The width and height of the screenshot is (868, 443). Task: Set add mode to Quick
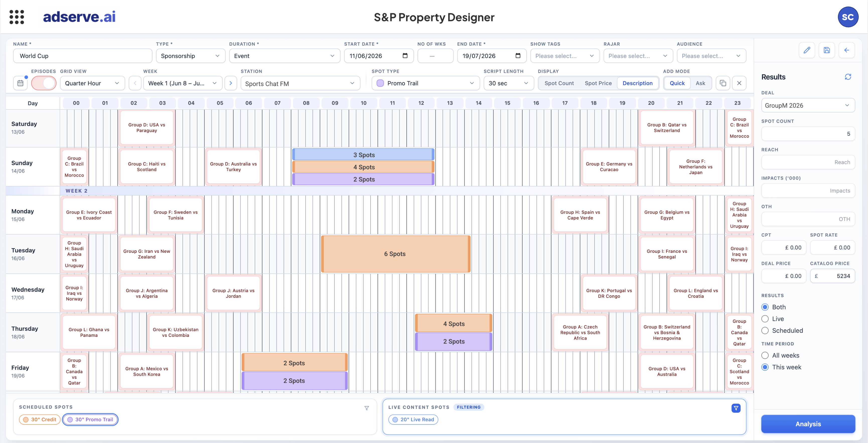677,83
